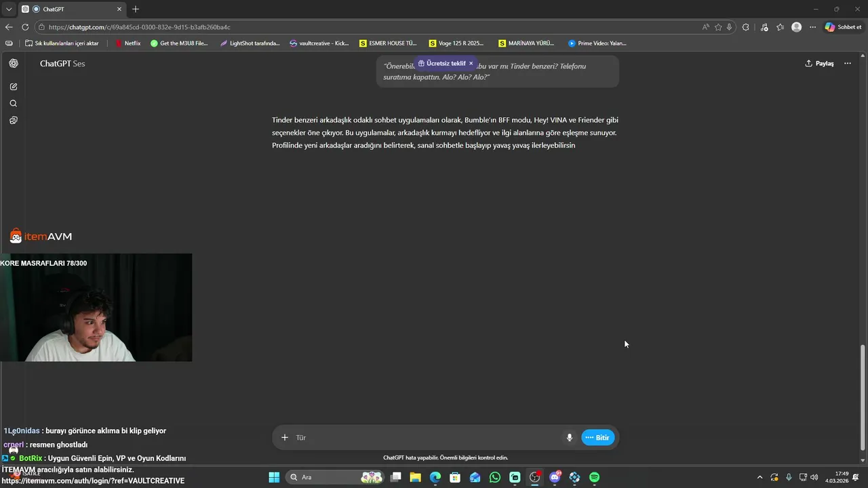Expand the tab search chevron
Viewport: 868px width, 488px height.
[9, 9]
